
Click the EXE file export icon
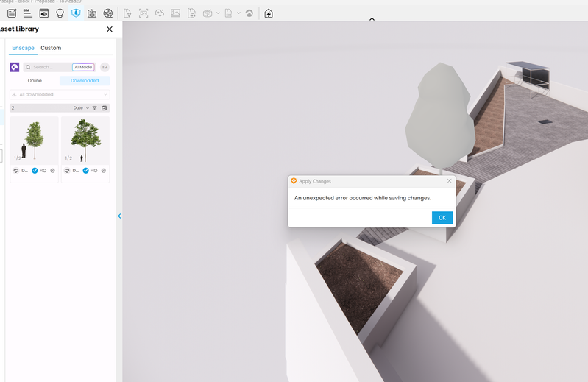pos(228,13)
